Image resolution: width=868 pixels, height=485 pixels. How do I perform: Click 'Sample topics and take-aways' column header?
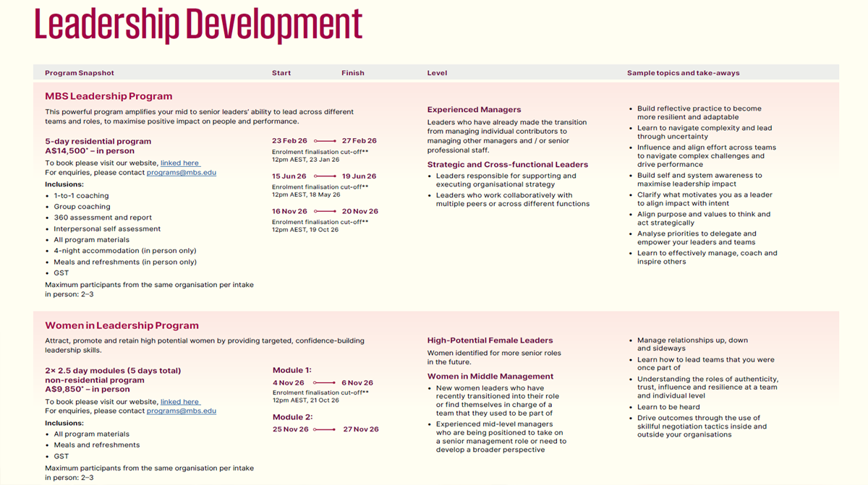click(683, 73)
